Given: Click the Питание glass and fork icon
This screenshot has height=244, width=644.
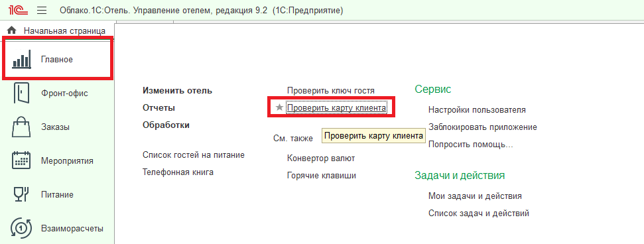Looking at the screenshot, I should pos(21,194).
